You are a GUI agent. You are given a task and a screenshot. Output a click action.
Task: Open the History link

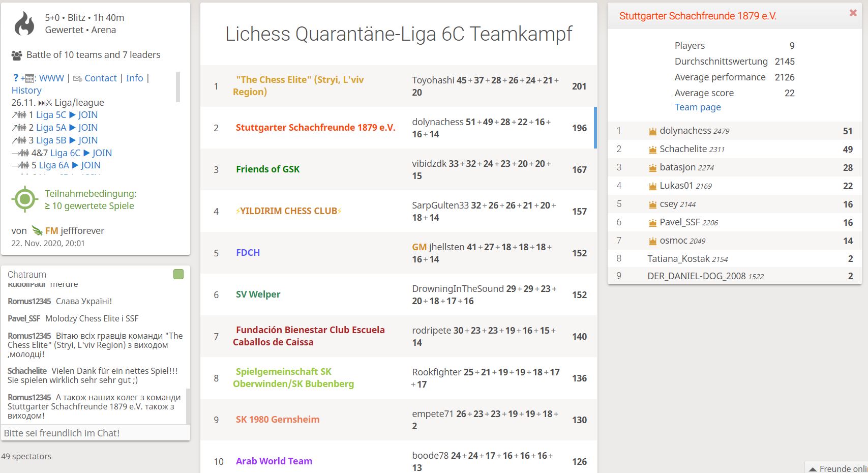(x=26, y=91)
